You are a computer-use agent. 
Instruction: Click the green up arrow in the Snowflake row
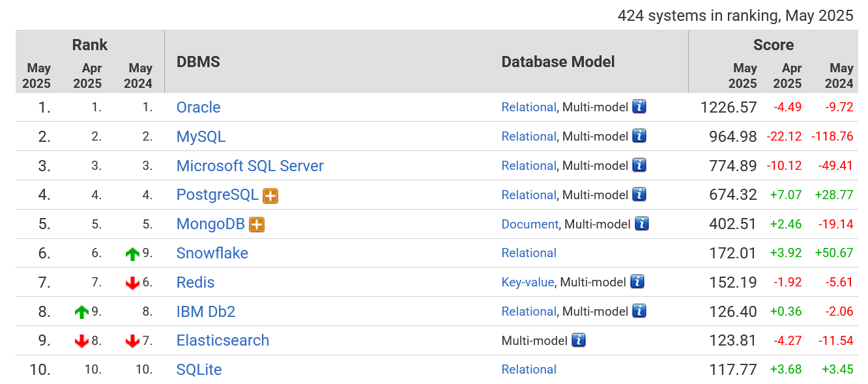coord(133,254)
